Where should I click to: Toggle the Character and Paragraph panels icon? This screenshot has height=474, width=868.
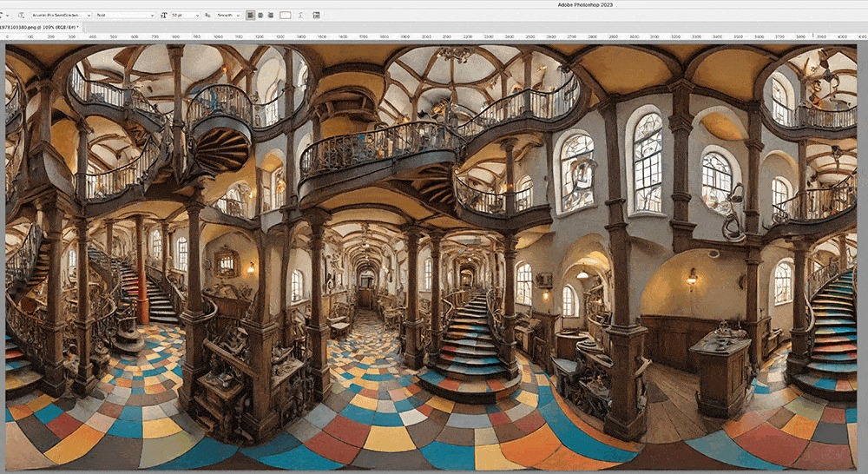point(316,16)
